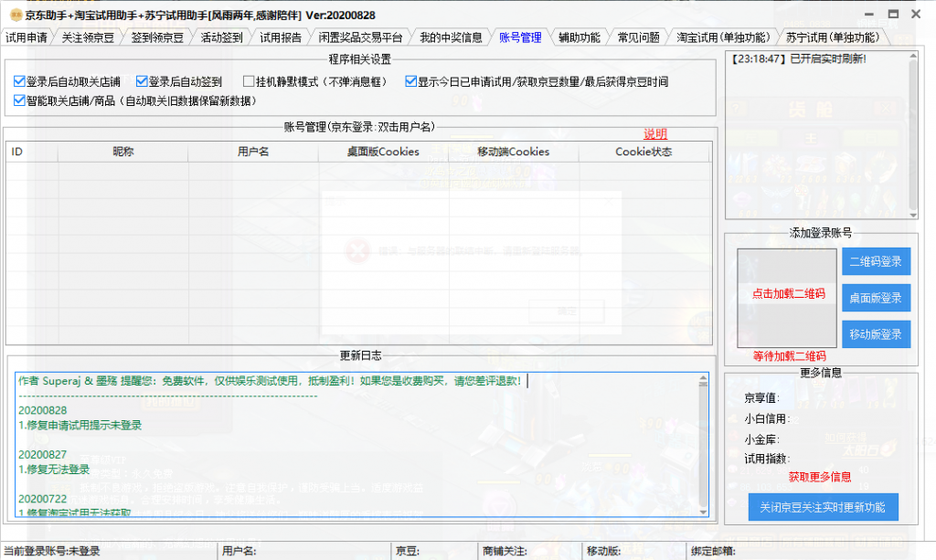Click the message log scrollbar down arrow
936x560 pixels.
pos(913,215)
